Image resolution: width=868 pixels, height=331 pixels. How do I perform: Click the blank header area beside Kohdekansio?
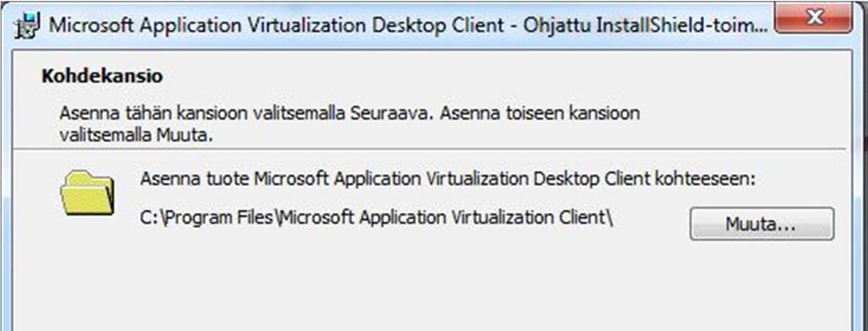click(498, 76)
